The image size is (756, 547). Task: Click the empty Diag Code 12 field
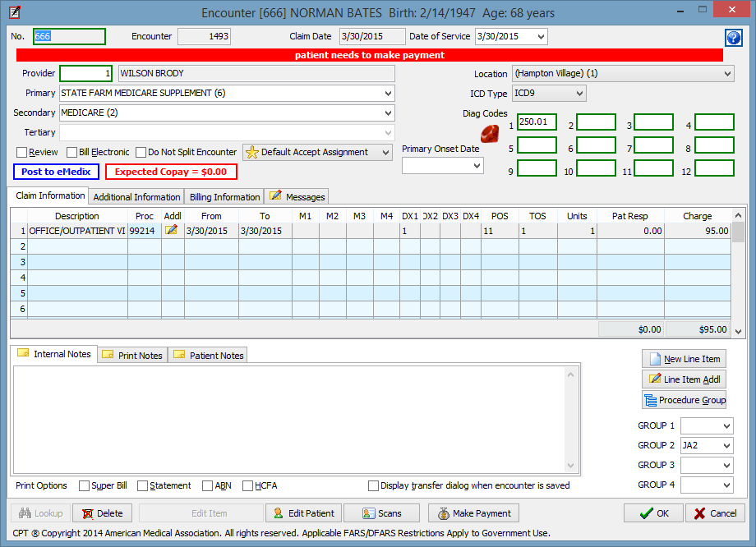[x=714, y=168]
